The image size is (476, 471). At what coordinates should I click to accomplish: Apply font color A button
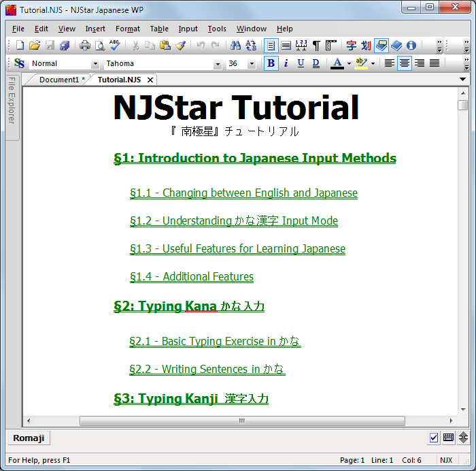pyautogui.click(x=337, y=63)
